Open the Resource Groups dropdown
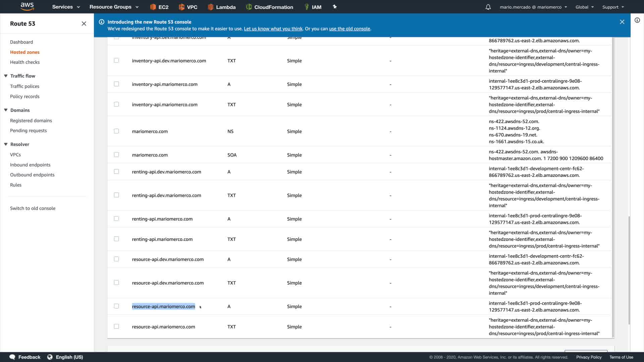Screen dimensions: 644x362 114,7
